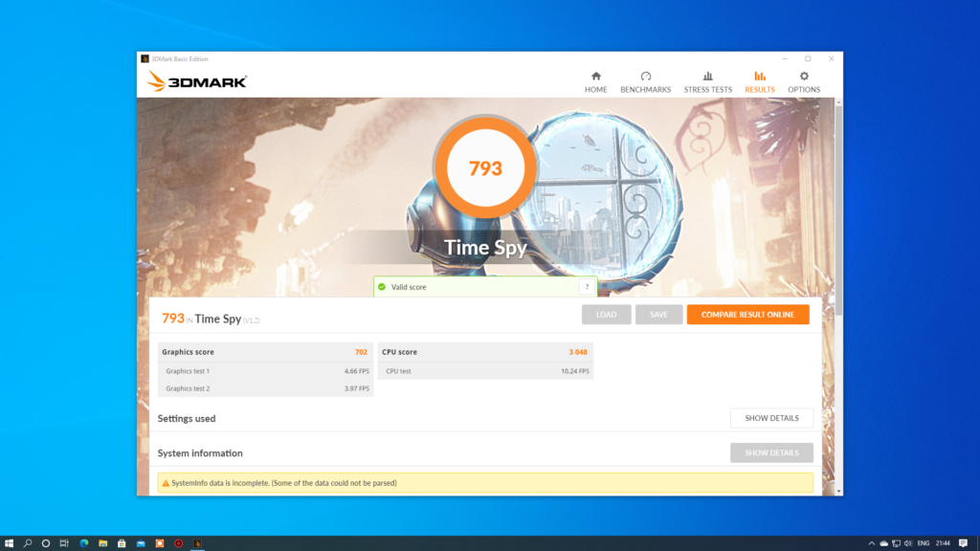Click the scrollbar down arrow in 3DMark
Screen dimensions: 980x551
coord(838,491)
